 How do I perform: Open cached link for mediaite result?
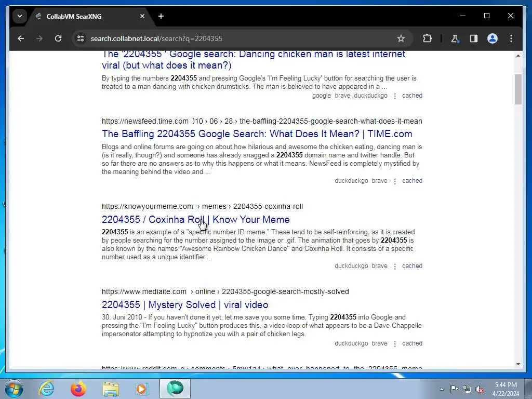click(412, 343)
